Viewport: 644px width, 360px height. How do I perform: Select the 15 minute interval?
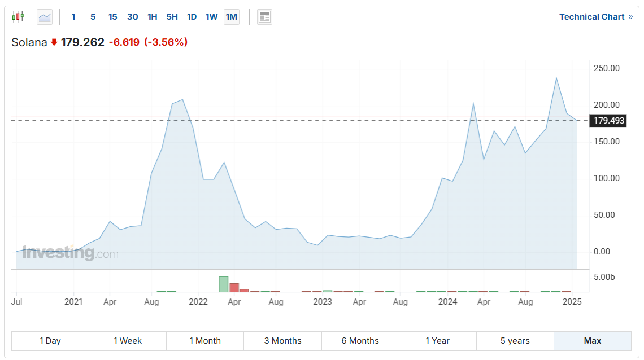(112, 17)
